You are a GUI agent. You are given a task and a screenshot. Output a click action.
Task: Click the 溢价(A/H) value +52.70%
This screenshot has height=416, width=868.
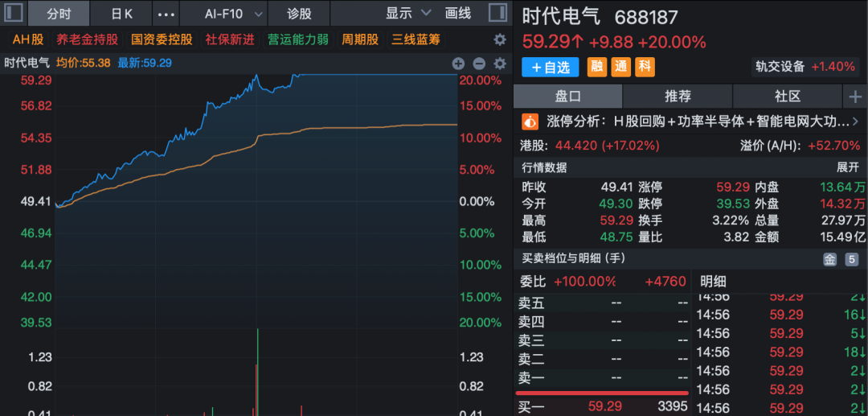(x=833, y=146)
